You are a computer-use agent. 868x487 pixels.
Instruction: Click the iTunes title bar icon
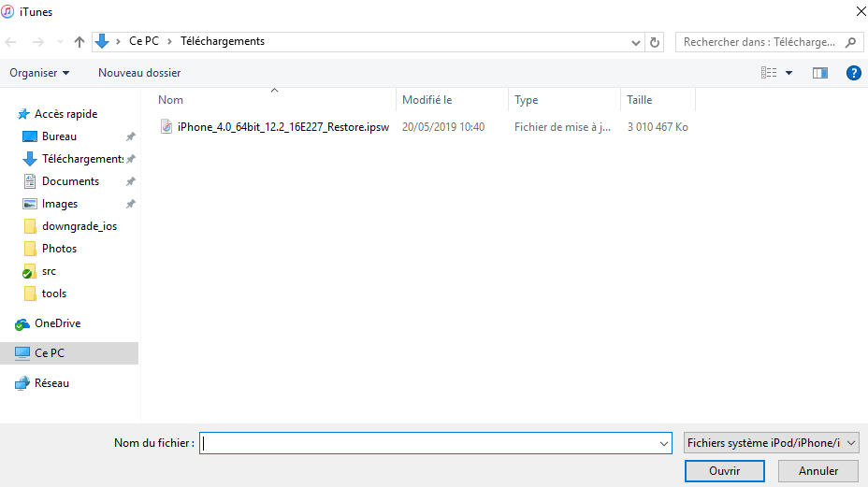[x=7, y=11]
